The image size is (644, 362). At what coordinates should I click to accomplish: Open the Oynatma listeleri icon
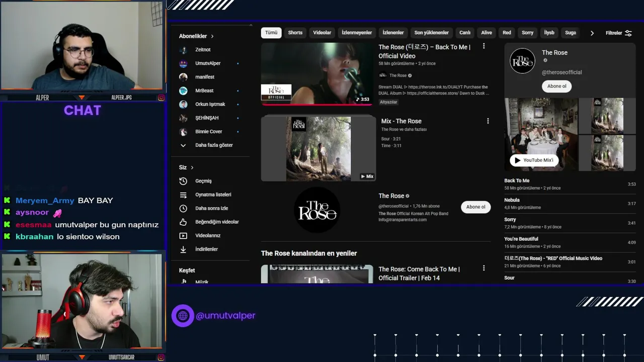[183, 195]
